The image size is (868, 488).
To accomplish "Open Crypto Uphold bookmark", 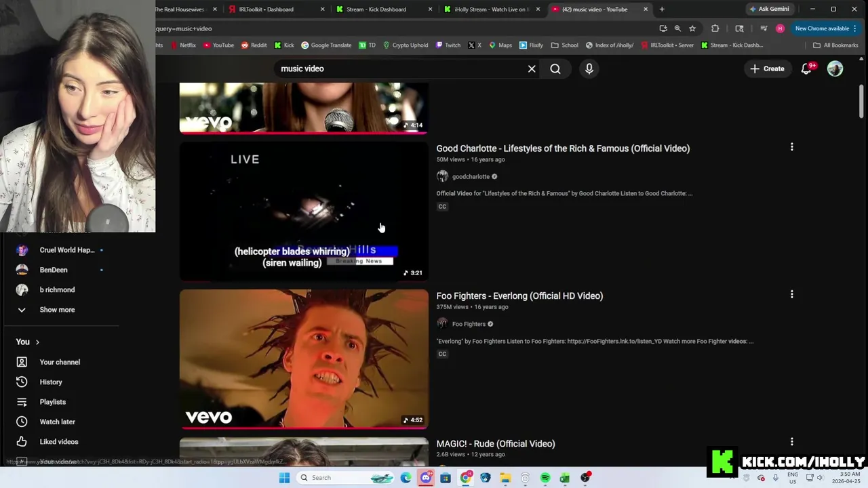I will [406, 45].
